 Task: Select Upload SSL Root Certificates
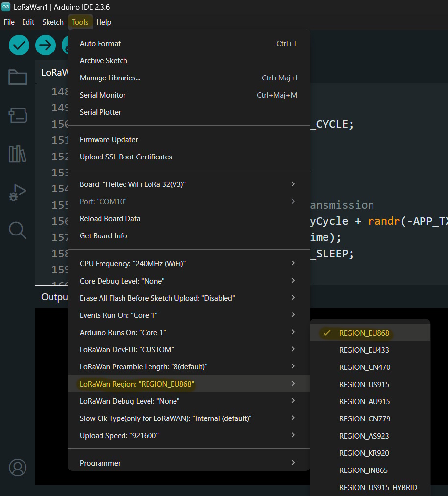tap(189, 157)
